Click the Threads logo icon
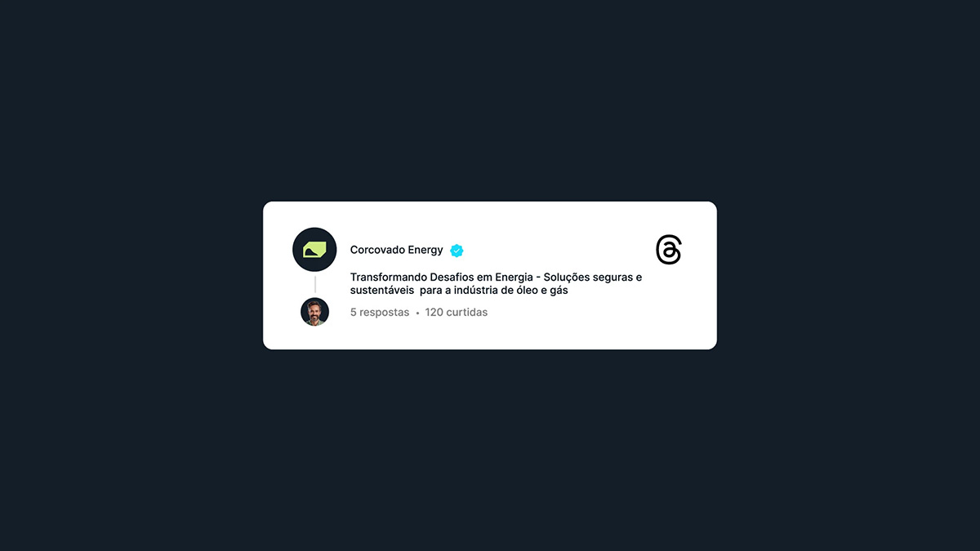This screenshot has height=551, width=980. tap(669, 250)
